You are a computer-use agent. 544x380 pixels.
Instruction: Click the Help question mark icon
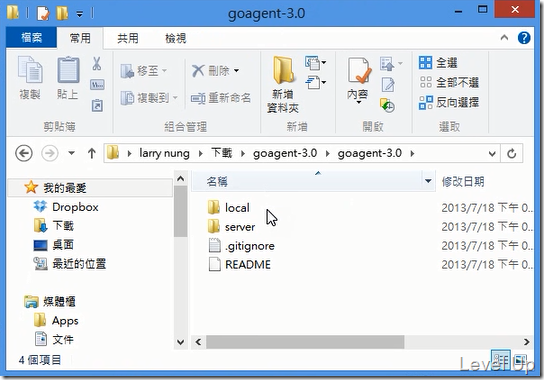click(524, 37)
